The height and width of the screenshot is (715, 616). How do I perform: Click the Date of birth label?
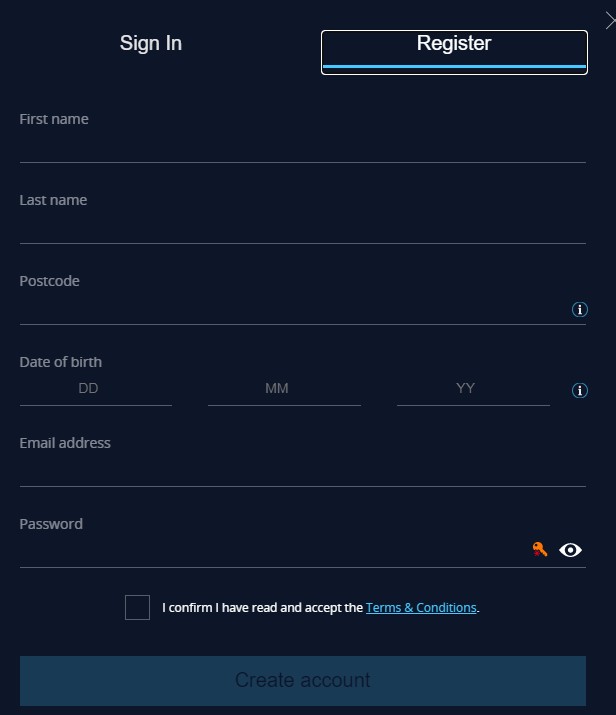[61, 362]
